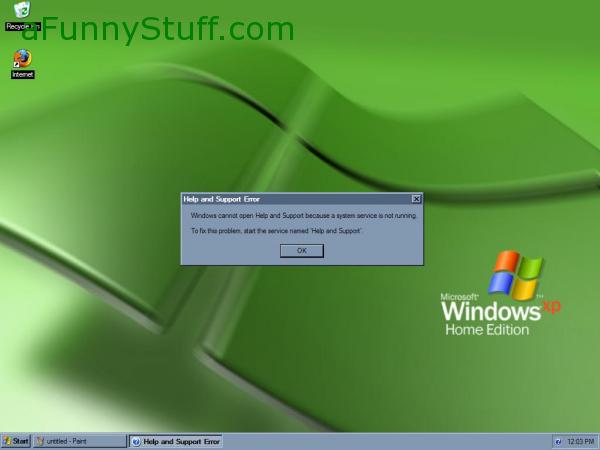The width and height of the screenshot is (600, 450).
Task: Switch to untitled - Paint taskbar button
Action: click(x=80, y=441)
